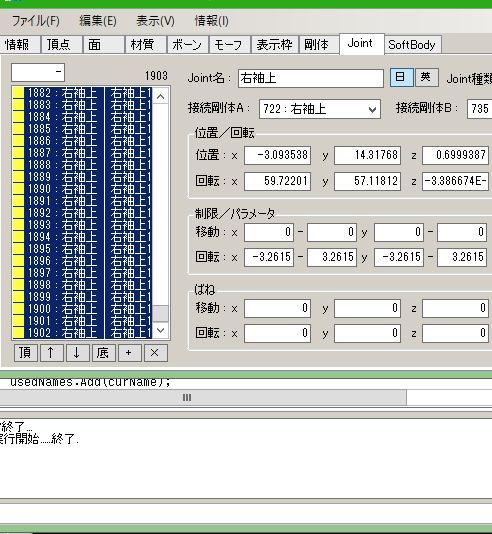Image resolution: width=492 pixels, height=534 pixels.
Task: Switch to the ボーン tab
Action: pyautogui.click(x=187, y=44)
